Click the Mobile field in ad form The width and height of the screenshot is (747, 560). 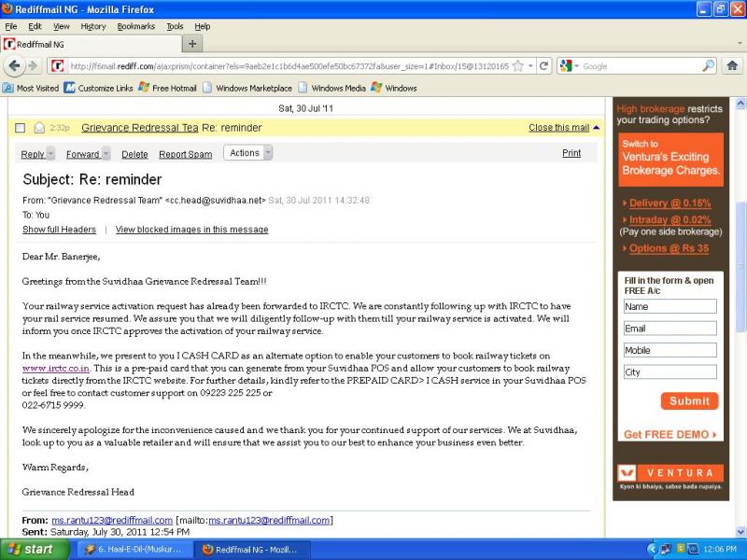pyautogui.click(x=669, y=350)
